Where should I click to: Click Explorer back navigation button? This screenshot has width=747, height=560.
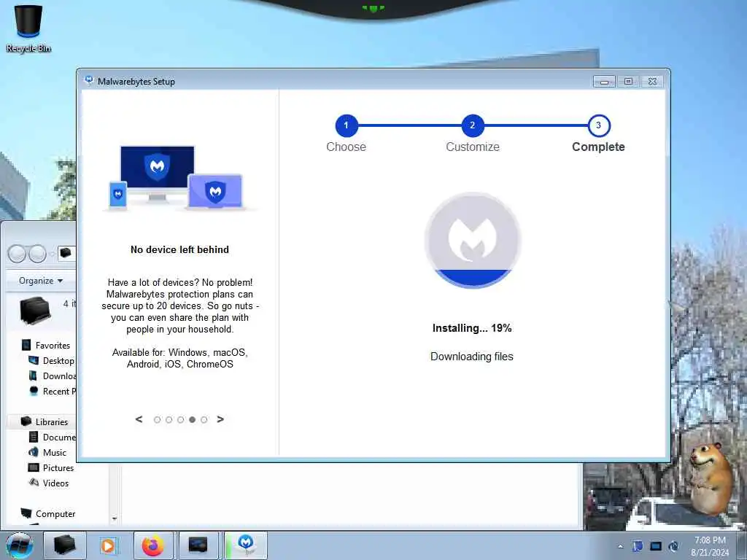[18, 253]
